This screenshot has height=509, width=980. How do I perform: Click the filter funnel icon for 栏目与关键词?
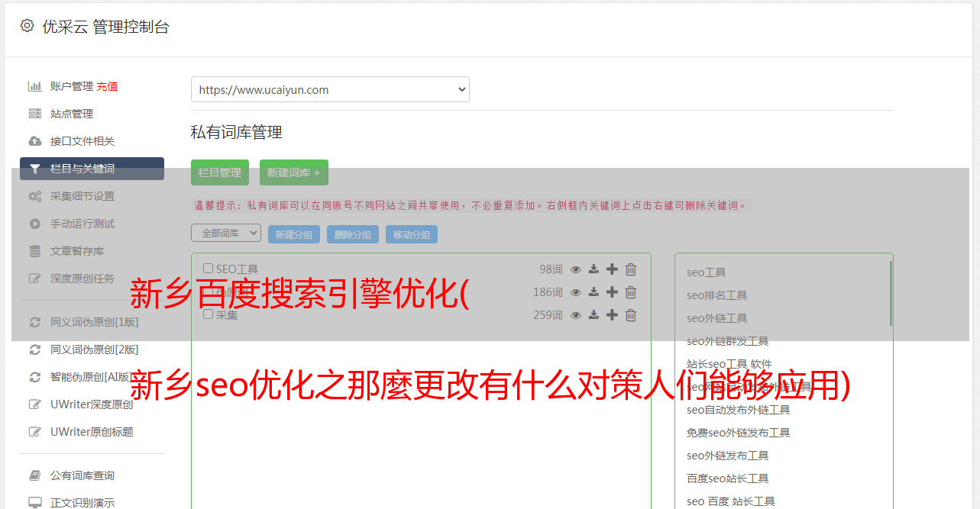coord(35,169)
